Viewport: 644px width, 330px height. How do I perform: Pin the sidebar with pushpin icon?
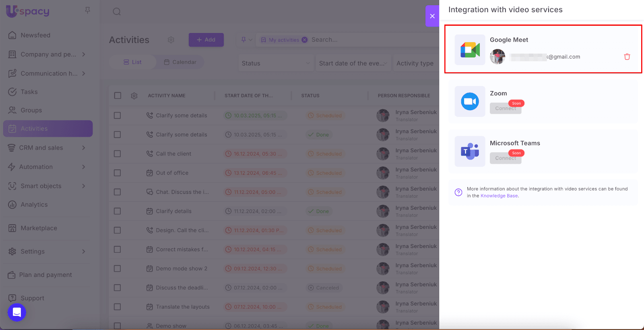pyautogui.click(x=87, y=10)
